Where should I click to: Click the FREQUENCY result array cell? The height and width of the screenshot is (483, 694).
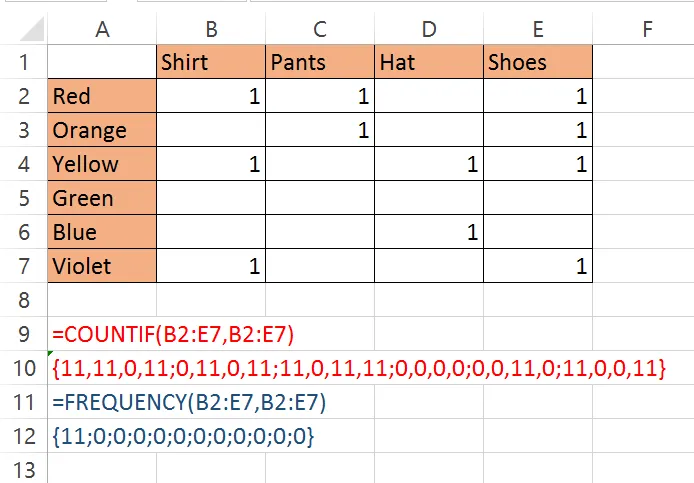(x=183, y=437)
